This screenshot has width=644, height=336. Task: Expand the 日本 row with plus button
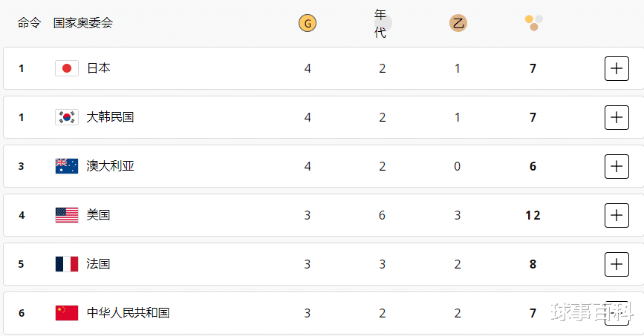click(617, 68)
